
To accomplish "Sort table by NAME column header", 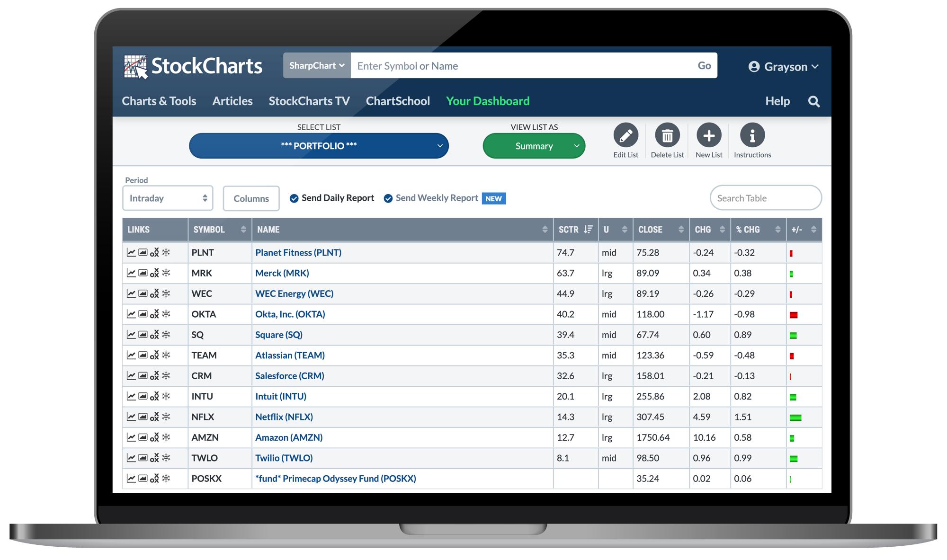I will pos(402,230).
